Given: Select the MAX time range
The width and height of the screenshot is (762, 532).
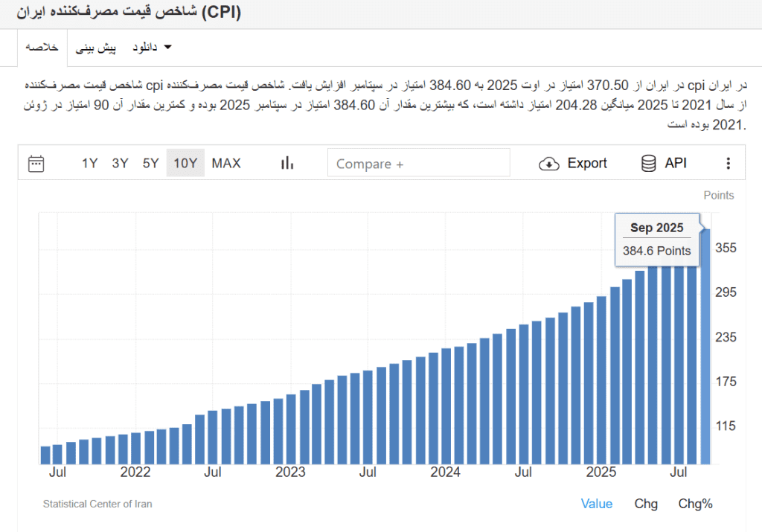Looking at the screenshot, I should [225, 163].
